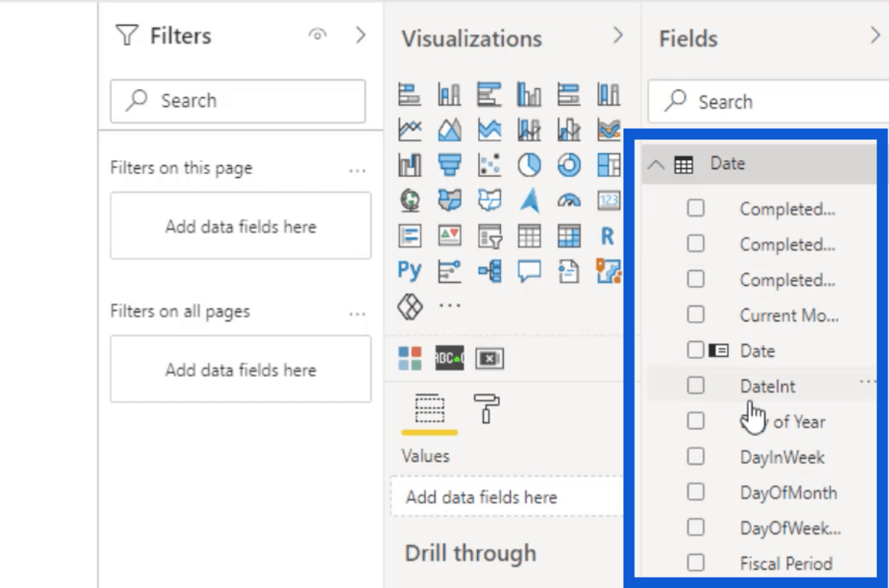Image resolution: width=889 pixels, height=588 pixels.
Task: Switch to the Fields build tab
Action: coord(430,408)
